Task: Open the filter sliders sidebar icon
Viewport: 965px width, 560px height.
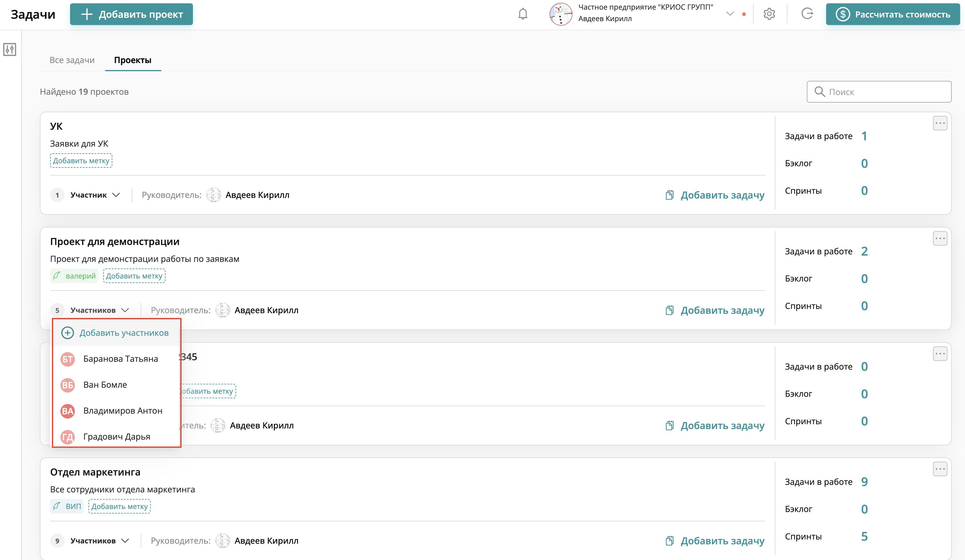Action: click(x=10, y=49)
